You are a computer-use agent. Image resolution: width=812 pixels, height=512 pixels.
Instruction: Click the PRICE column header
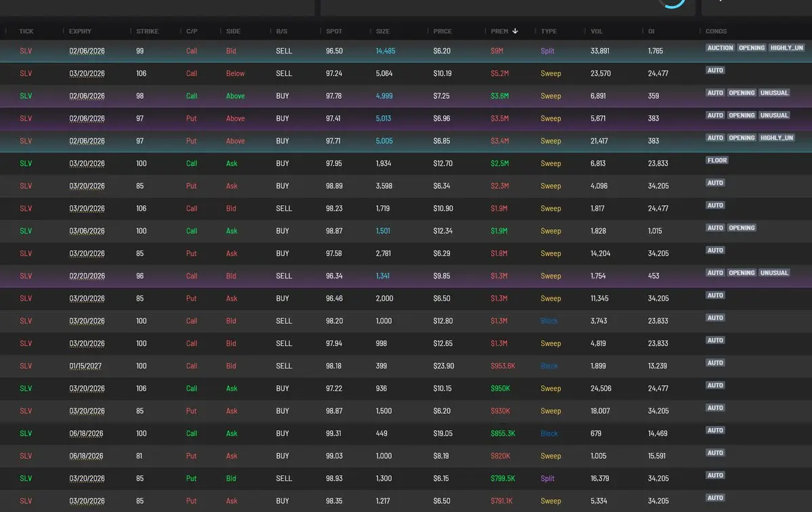pos(443,31)
